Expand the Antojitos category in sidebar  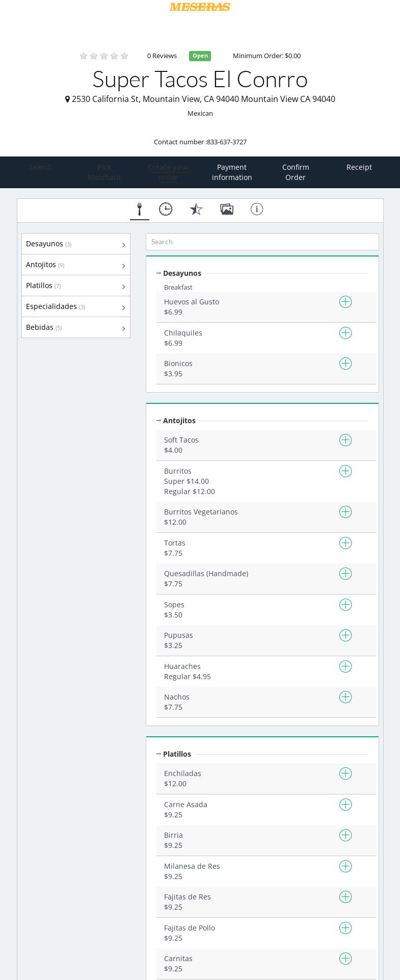(75, 265)
